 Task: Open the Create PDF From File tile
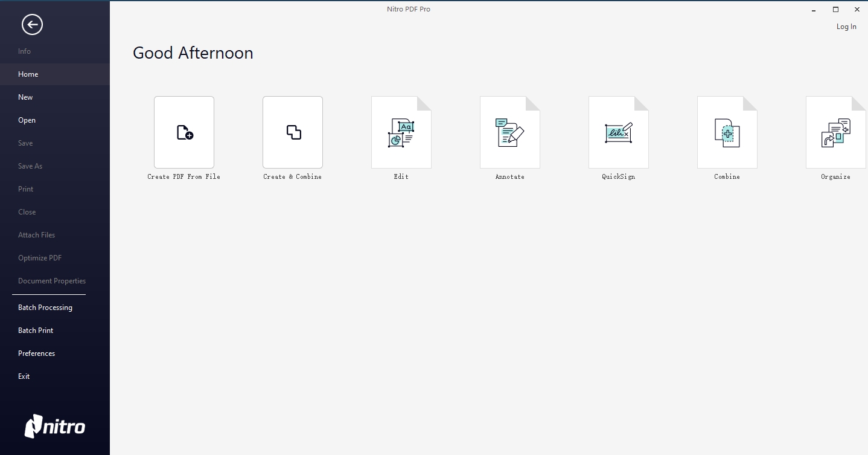(x=184, y=132)
